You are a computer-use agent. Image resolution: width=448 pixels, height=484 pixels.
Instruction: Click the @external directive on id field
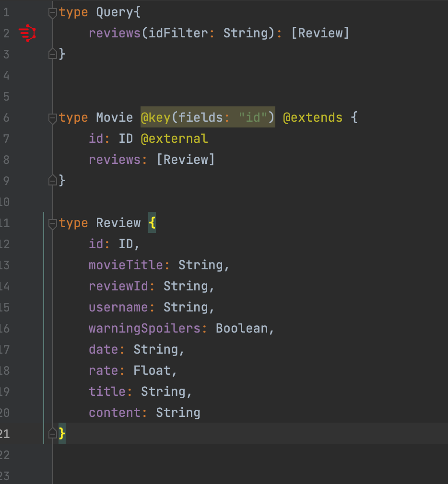click(x=174, y=139)
